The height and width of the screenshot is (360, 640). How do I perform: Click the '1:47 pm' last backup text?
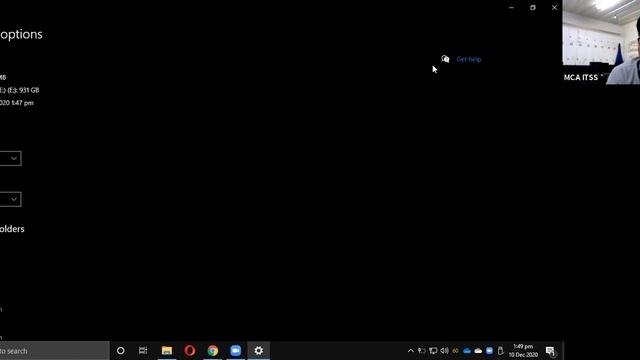point(23,103)
